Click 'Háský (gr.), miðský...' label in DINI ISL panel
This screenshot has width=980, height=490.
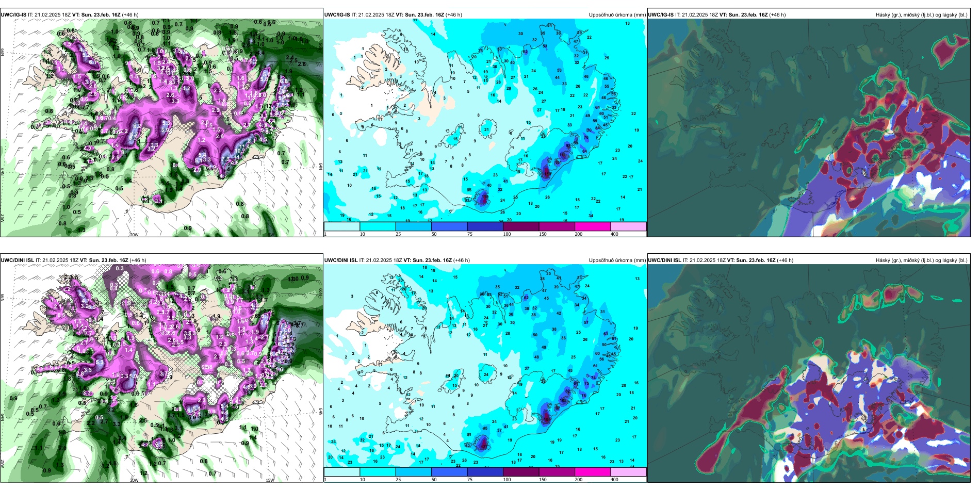[921, 260]
